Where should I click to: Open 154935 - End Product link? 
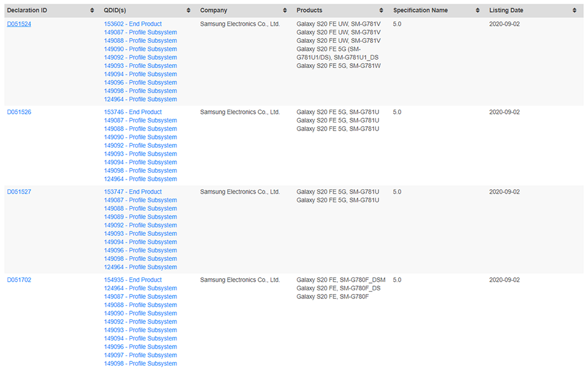[x=133, y=280]
